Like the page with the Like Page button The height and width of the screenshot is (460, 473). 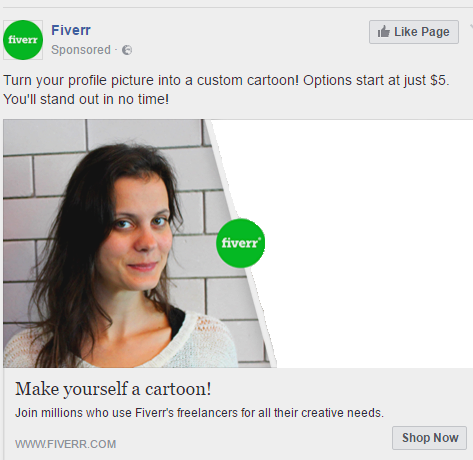(414, 32)
